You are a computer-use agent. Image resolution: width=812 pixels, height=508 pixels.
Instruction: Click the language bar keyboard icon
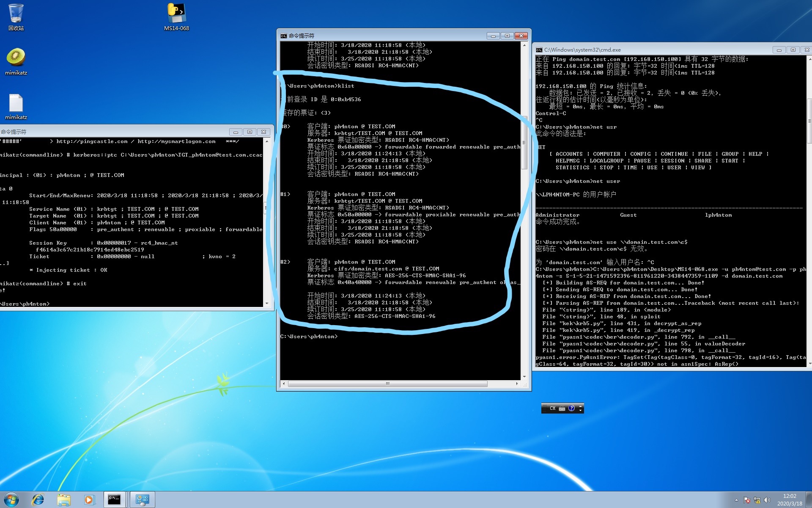pos(562,409)
